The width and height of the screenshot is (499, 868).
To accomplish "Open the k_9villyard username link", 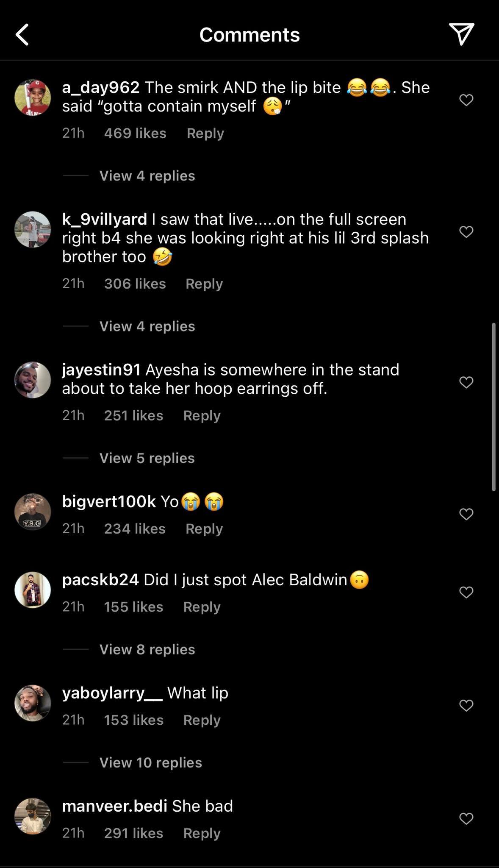I will pyautogui.click(x=104, y=219).
